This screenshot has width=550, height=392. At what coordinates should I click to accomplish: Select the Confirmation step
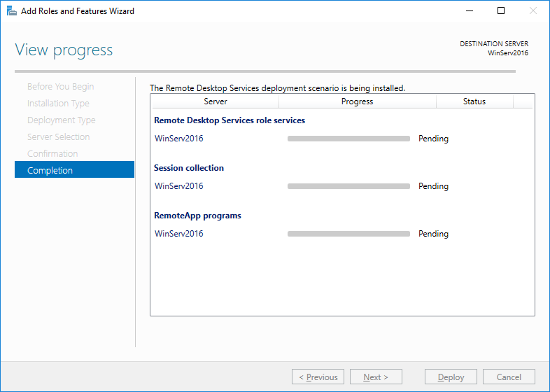(52, 154)
